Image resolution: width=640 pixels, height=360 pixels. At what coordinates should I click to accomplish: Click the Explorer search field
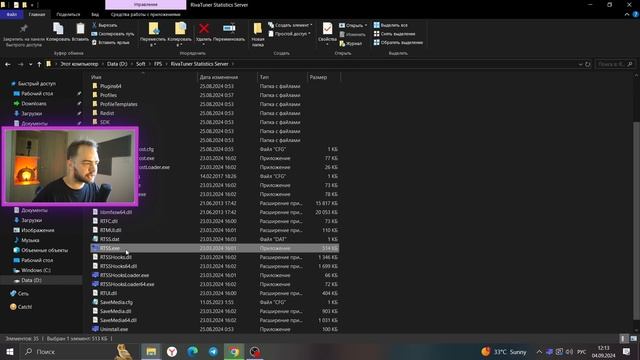615,64
